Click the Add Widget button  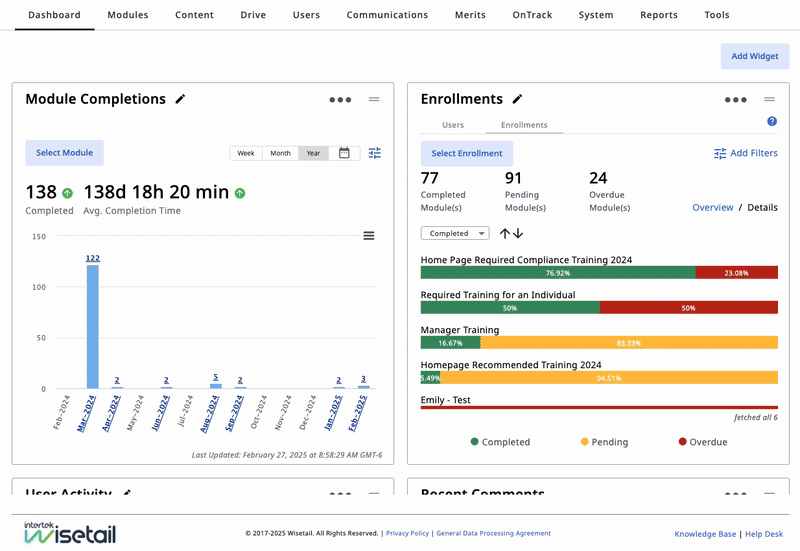point(754,56)
